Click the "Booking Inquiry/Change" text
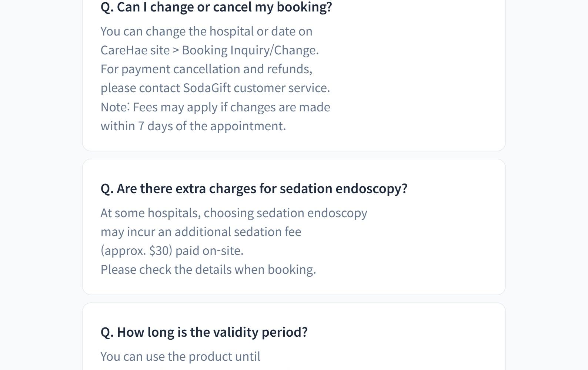This screenshot has height=370, width=588. [x=250, y=50]
